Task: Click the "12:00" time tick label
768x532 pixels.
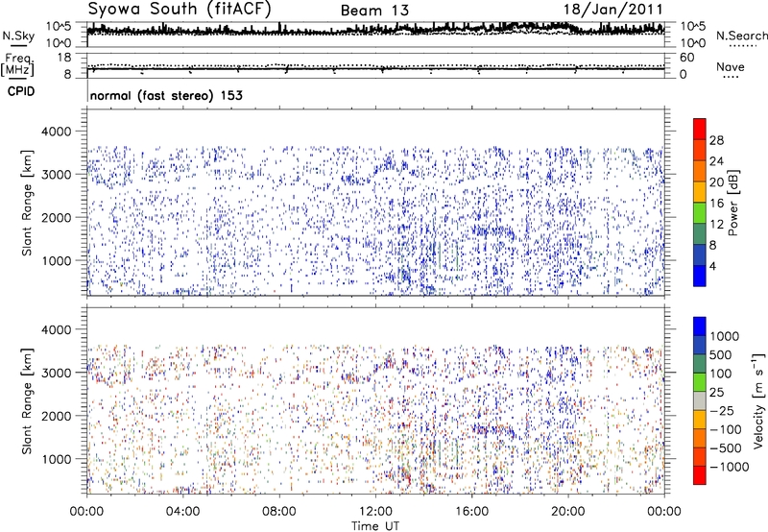Action: (x=375, y=512)
